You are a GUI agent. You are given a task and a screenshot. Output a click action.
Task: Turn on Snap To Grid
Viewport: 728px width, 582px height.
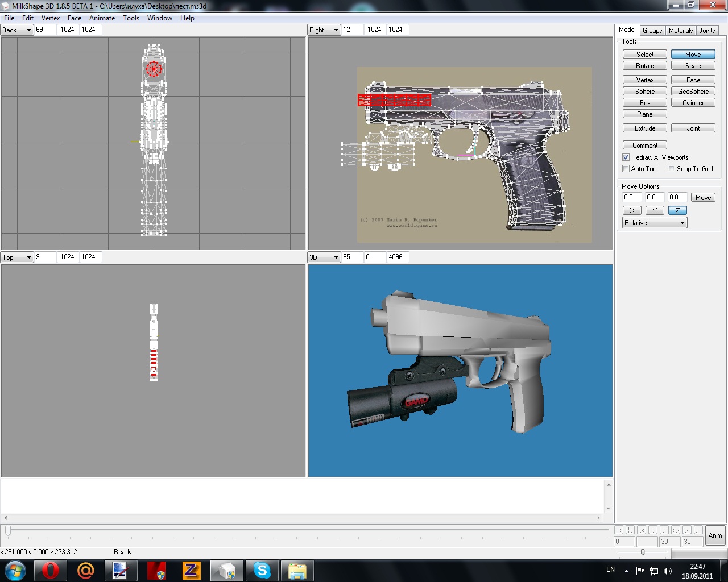(672, 169)
